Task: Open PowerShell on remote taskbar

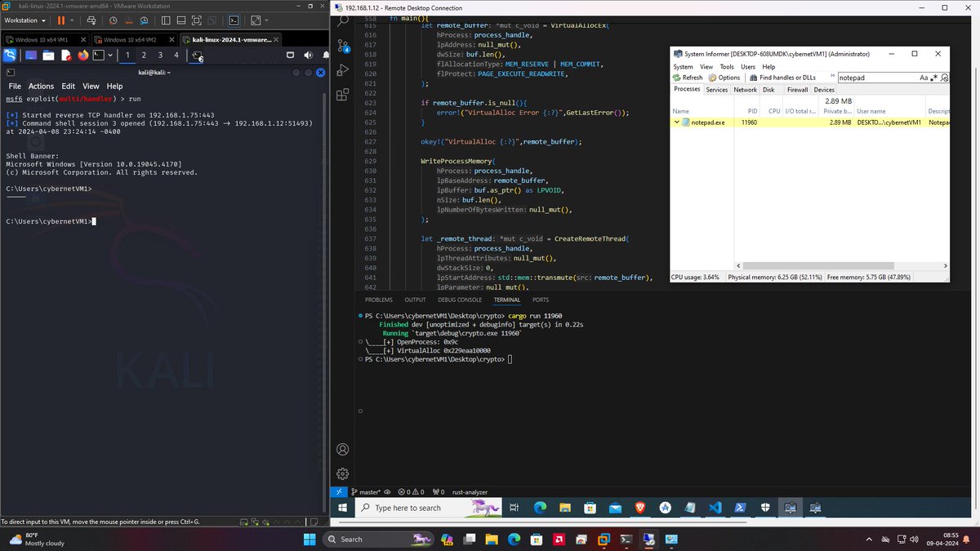Action: pyautogui.click(x=740, y=508)
